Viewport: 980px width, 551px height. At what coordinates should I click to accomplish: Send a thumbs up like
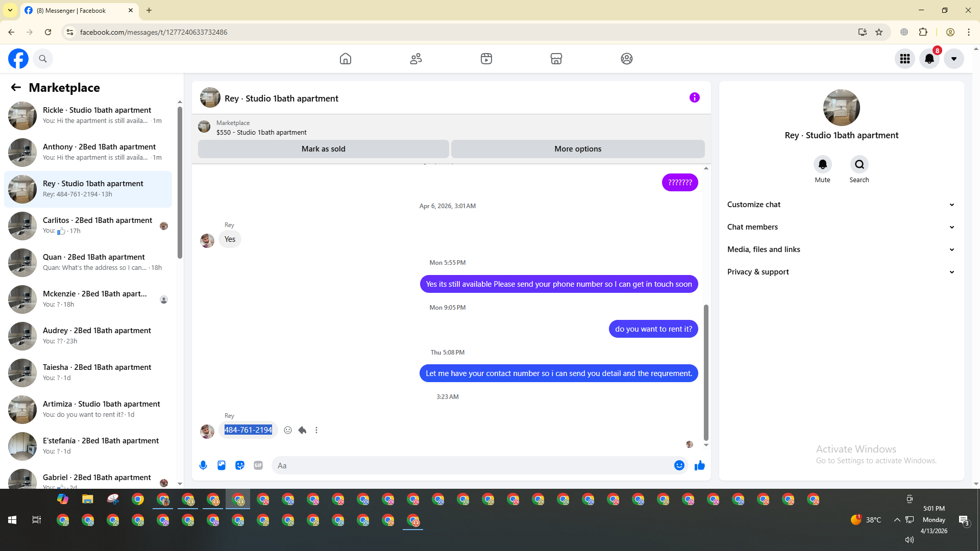pyautogui.click(x=700, y=465)
